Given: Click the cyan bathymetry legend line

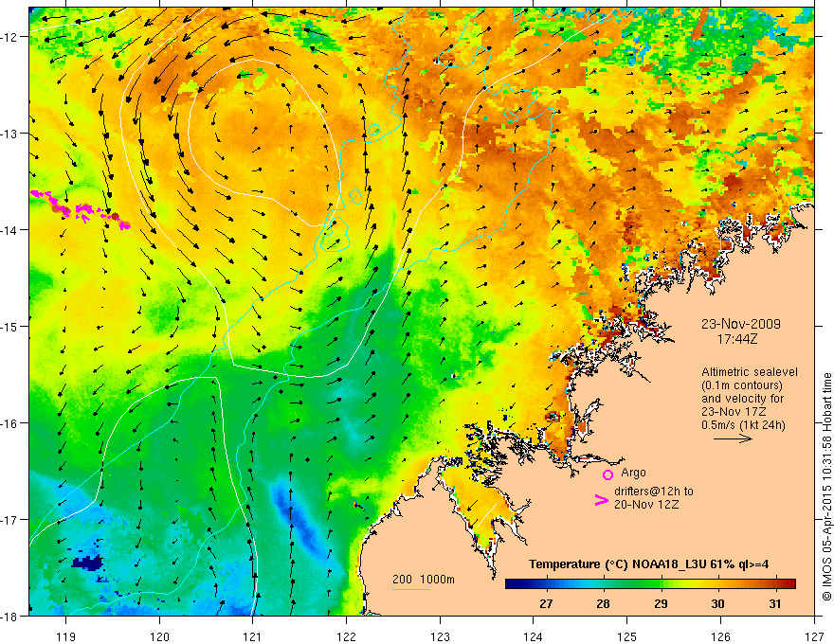Looking at the screenshot, I should coord(411,589).
